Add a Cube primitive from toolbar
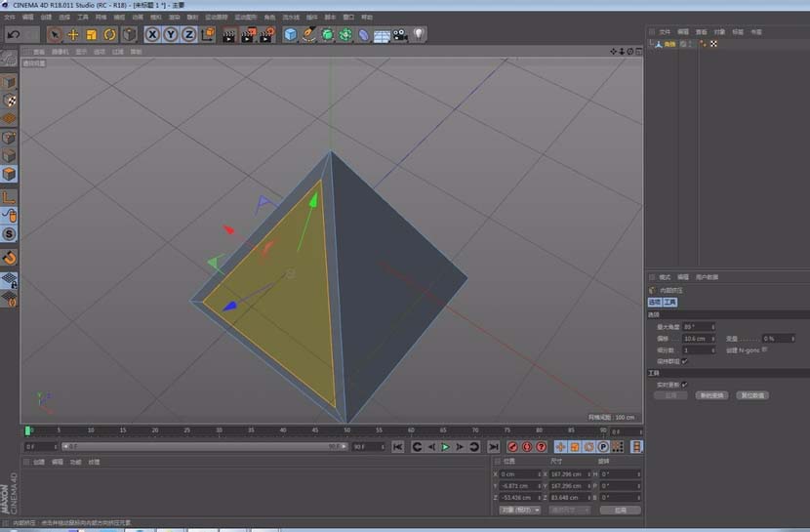The image size is (810, 532). 290,34
